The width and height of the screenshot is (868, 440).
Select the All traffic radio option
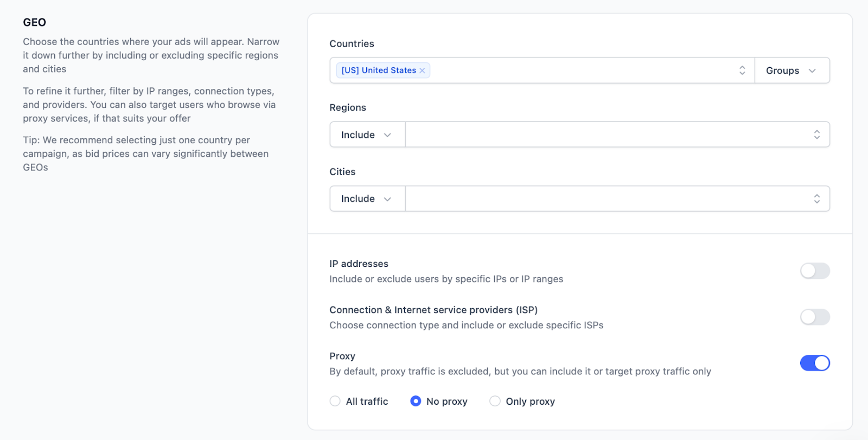335,401
